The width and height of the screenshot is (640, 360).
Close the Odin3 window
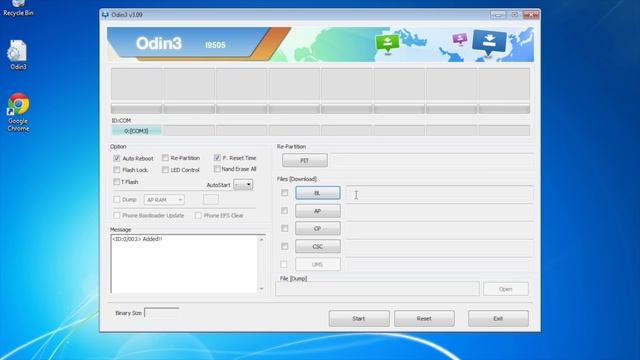531,15
